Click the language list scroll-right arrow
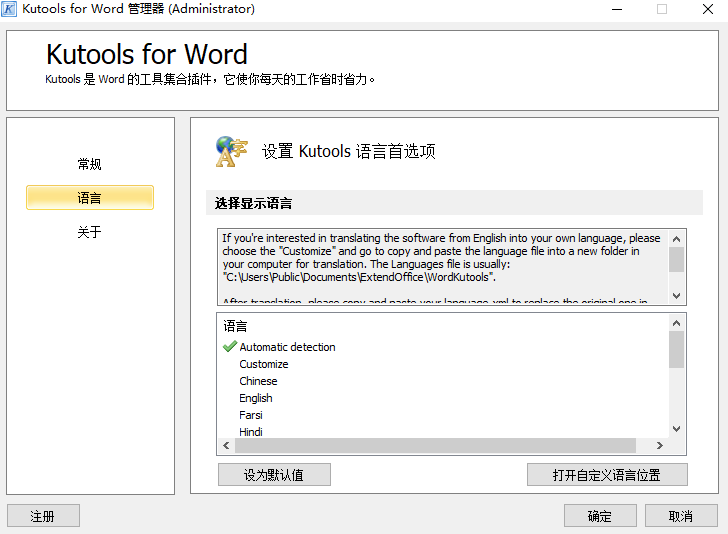728x534 pixels. tap(659, 446)
